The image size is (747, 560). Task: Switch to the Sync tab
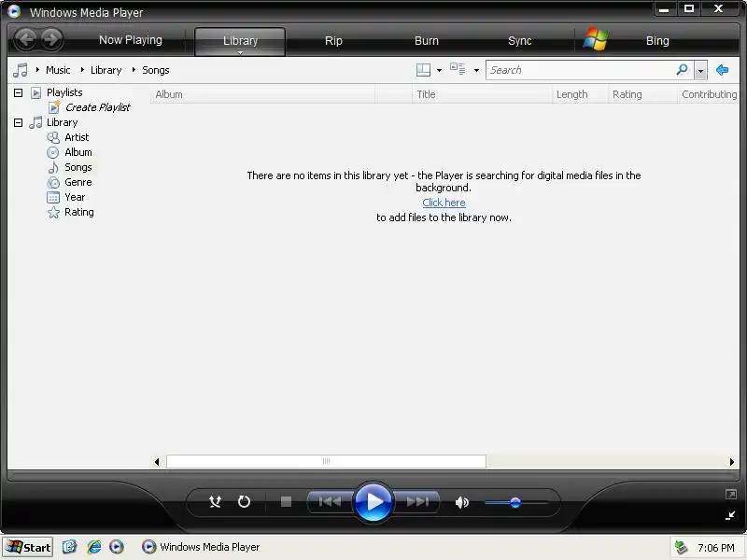[519, 40]
